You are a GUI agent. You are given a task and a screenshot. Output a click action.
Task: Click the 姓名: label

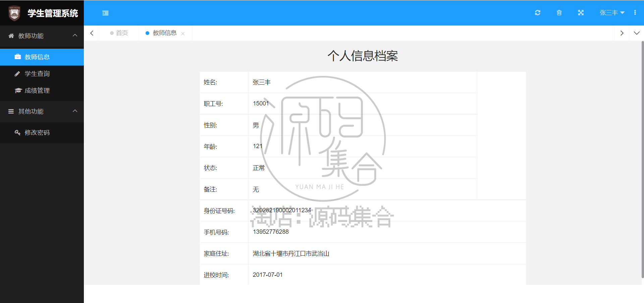(x=210, y=82)
